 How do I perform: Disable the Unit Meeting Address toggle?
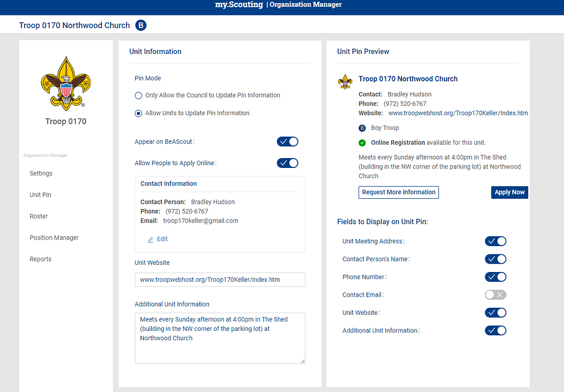(495, 241)
